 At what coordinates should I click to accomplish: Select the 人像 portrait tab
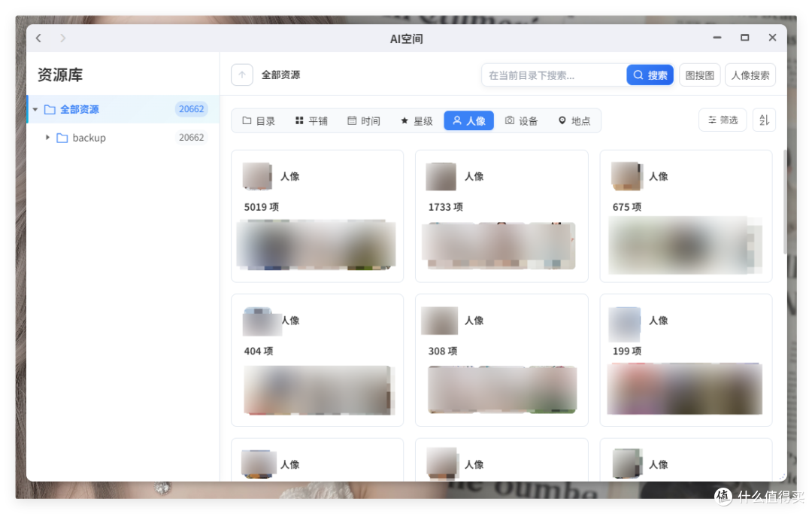468,120
